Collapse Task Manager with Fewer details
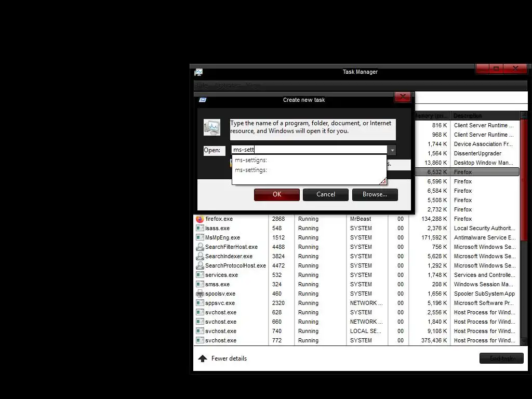This screenshot has height=399, width=532. (222, 358)
